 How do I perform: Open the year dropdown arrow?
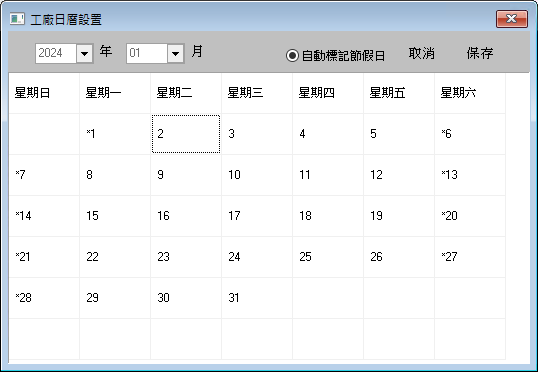tap(84, 54)
